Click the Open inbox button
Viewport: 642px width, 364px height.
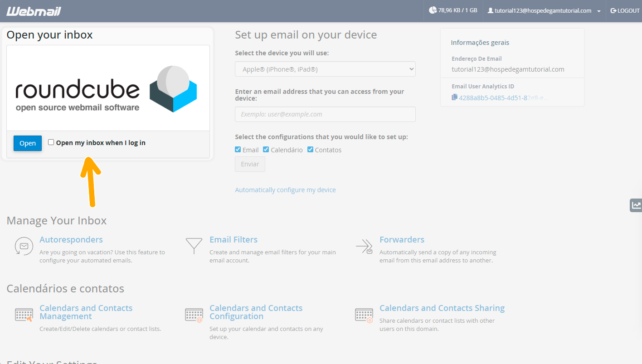(x=28, y=143)
